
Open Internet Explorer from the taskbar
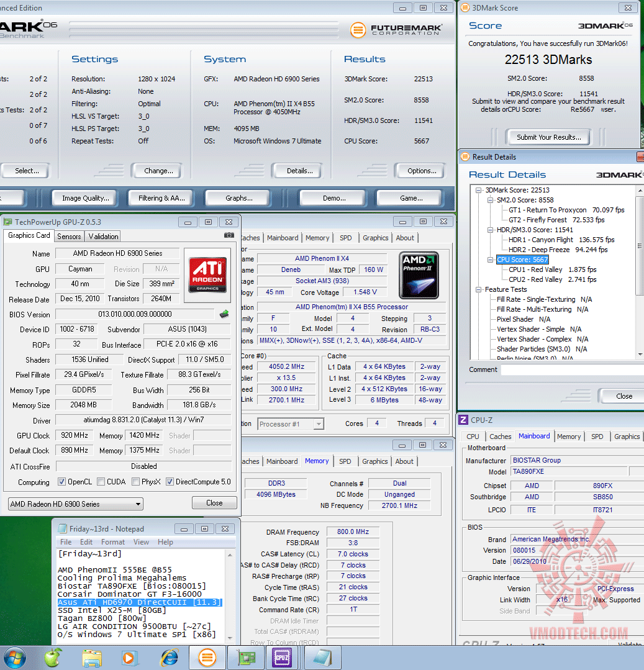[169, 656]
